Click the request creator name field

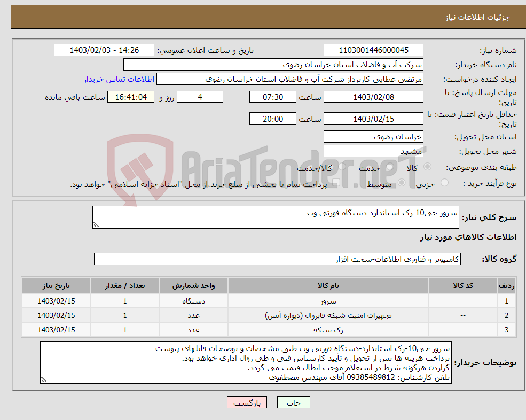[290, 79]
